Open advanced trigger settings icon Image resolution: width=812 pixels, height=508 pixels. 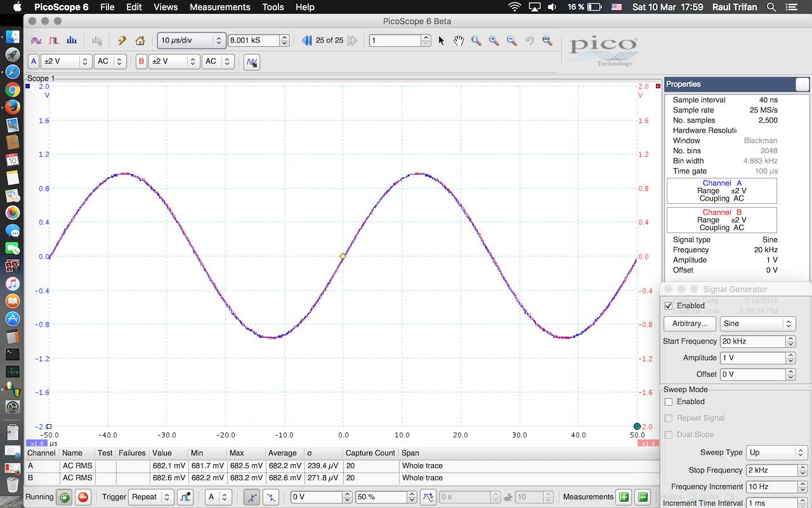pos(185,497)
